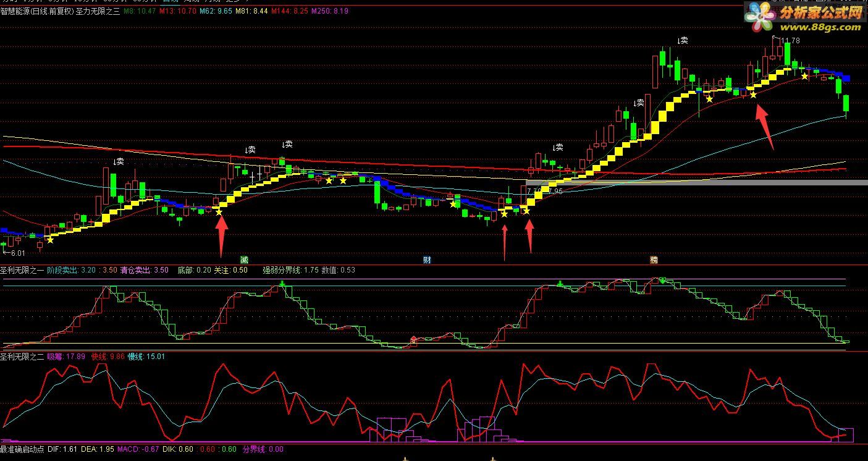Screen dimensions: 868x461
Task: Click the 关注: 0.50 value
Action: pyautogui.click(x=231, y=270)
